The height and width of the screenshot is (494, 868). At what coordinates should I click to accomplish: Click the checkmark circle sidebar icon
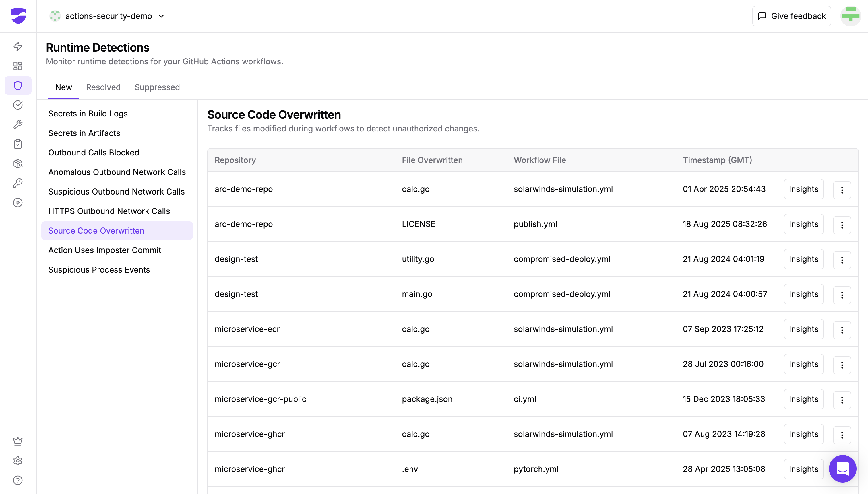18,105
